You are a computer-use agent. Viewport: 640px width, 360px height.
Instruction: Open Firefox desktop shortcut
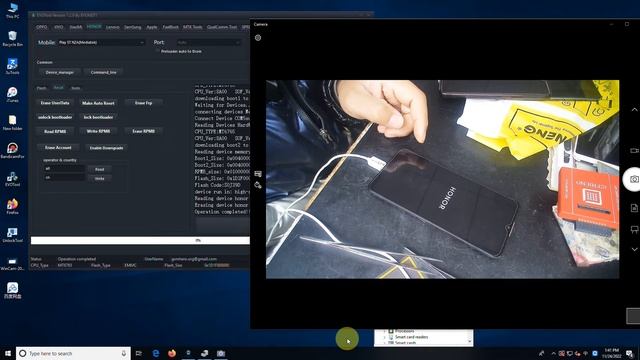[x=12, y=206]
